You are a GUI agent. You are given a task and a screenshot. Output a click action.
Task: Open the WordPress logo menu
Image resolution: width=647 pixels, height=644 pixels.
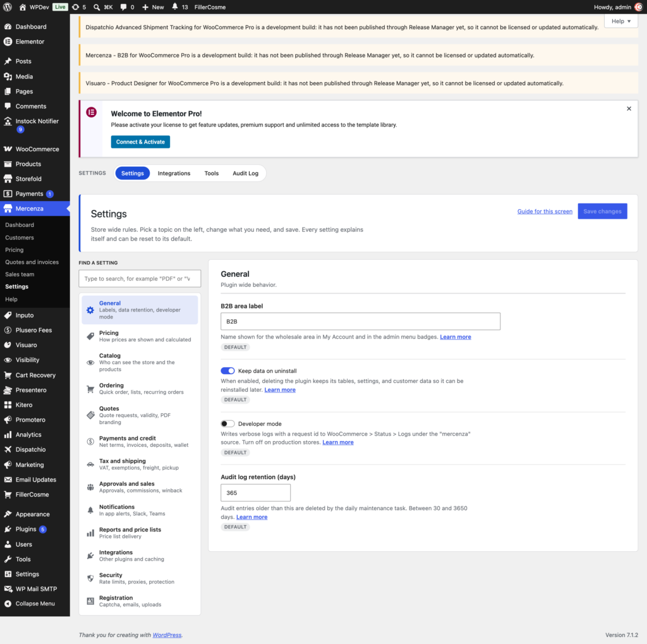(8, 7)
